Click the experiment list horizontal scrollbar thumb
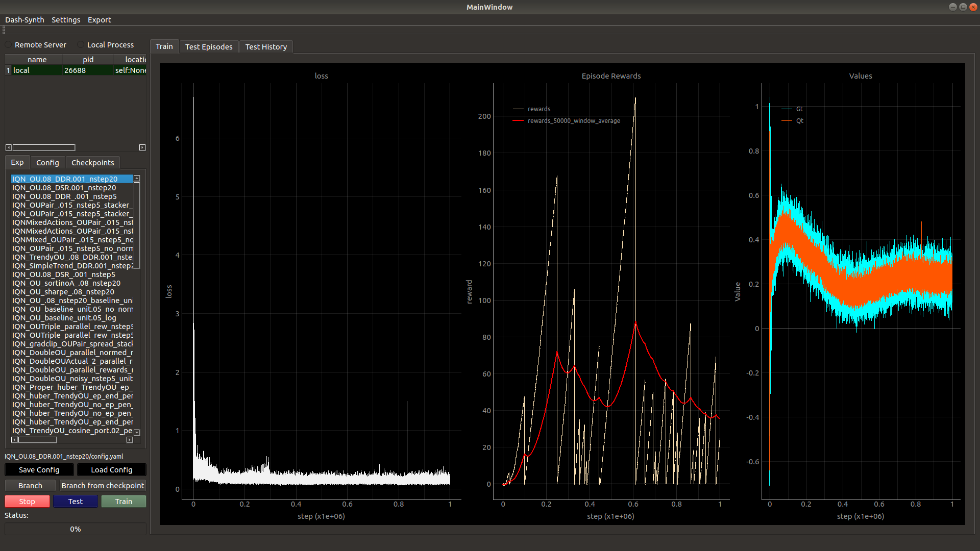The image size is (980, 551). [x=37, y=440]
